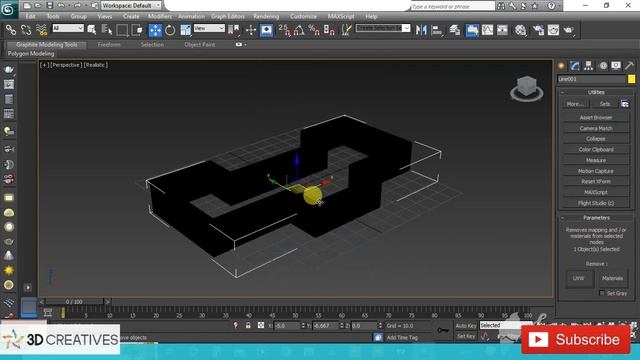
Task: Click the Undo arrow in quick access bar
Action: tap(61, 6)
